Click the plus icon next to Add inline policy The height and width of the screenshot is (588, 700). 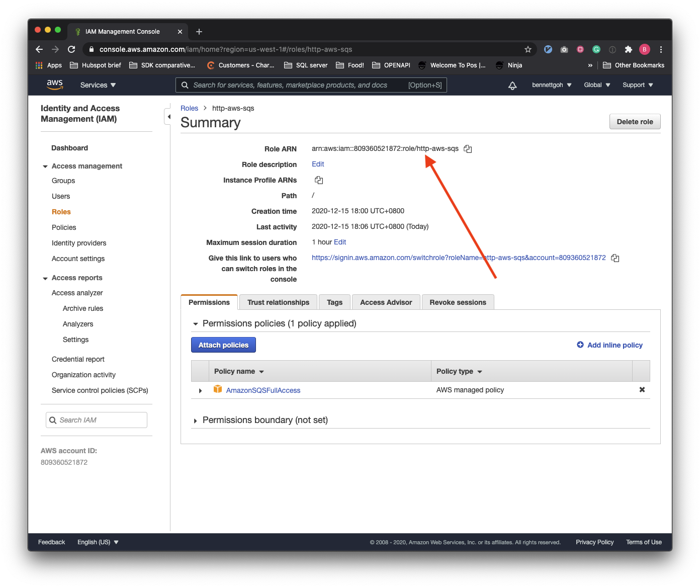(579, 345)
